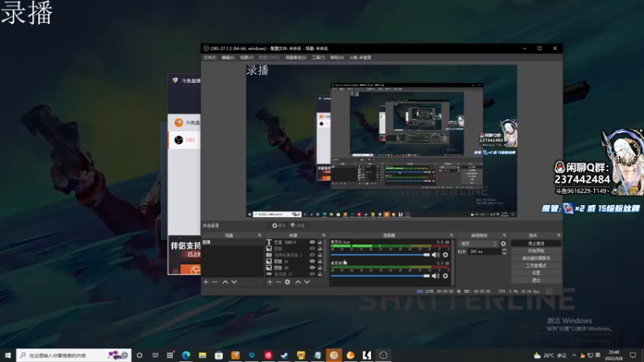This screenshot has height=362, width=644.
Task: Click the transition duration 300 ms field
Action: click(485, 252)
